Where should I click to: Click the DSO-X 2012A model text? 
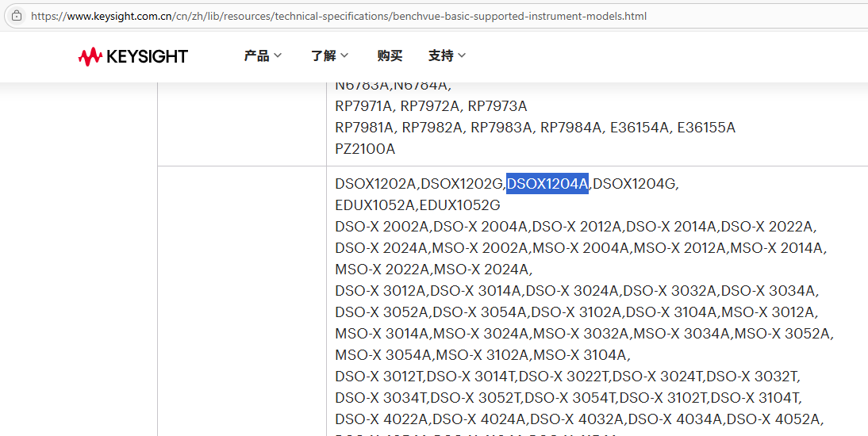click(577, 227)
